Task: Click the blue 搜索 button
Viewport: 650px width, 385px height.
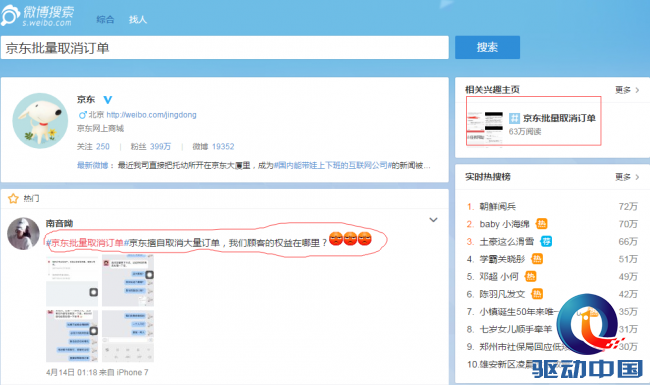Action: pyautogui.click(x=487, y=47)
